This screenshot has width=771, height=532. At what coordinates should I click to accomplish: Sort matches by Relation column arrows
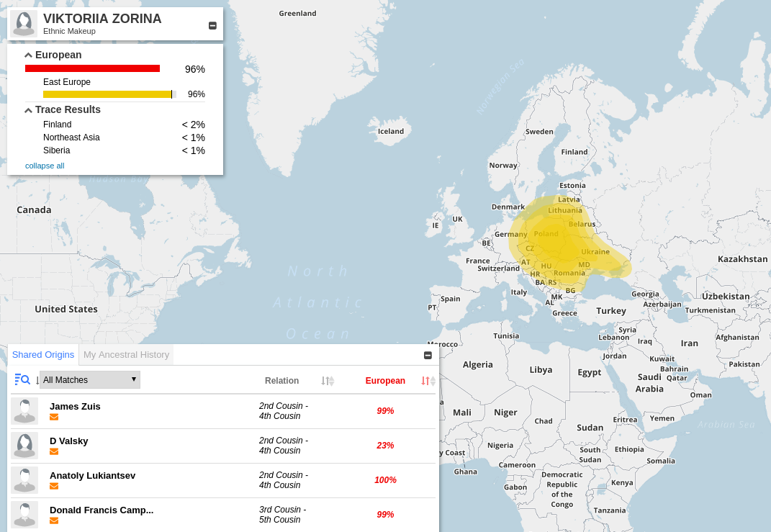point(328,381)
